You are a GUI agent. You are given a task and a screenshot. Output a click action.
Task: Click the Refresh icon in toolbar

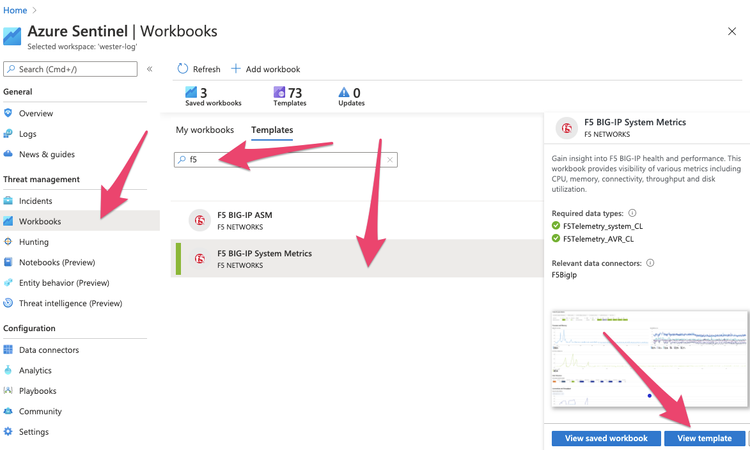[x=183, y=69]
